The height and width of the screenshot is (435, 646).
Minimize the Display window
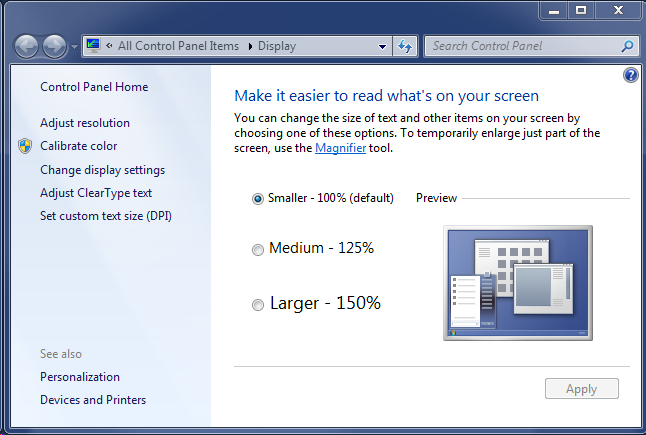coord(554,11)
